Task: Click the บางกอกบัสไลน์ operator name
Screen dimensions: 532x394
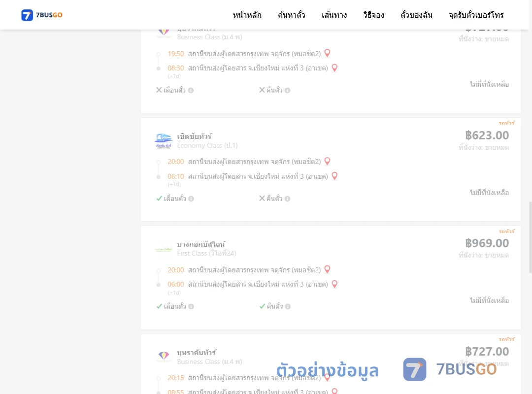Action: point(201,244)
